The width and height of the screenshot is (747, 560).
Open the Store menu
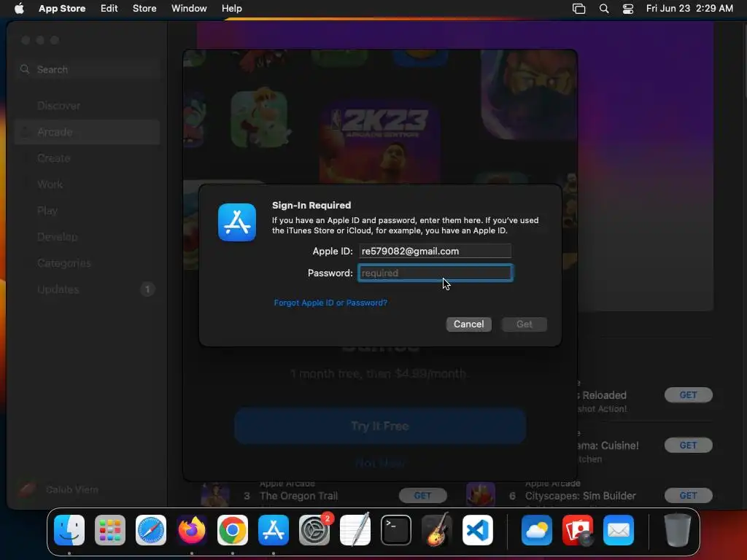[x=144, y=8]
